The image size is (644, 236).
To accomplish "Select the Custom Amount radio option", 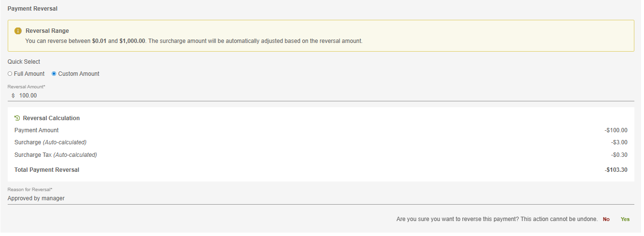I will (54, 74).
